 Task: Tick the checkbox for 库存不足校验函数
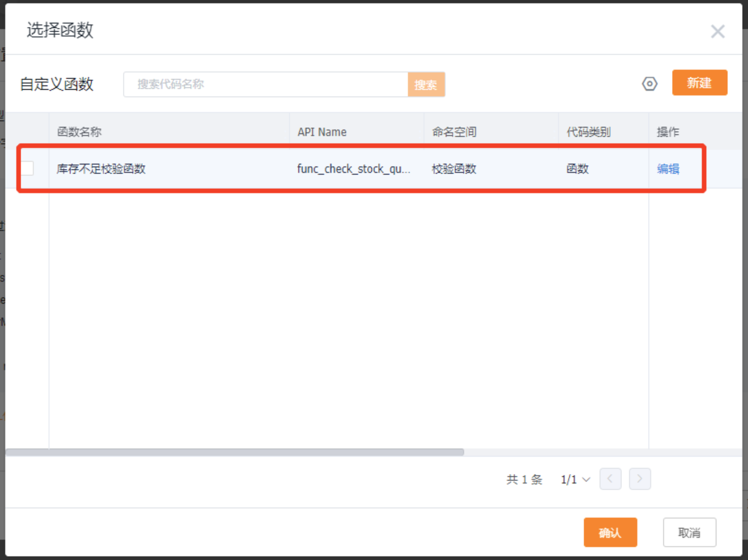(28, 168)
